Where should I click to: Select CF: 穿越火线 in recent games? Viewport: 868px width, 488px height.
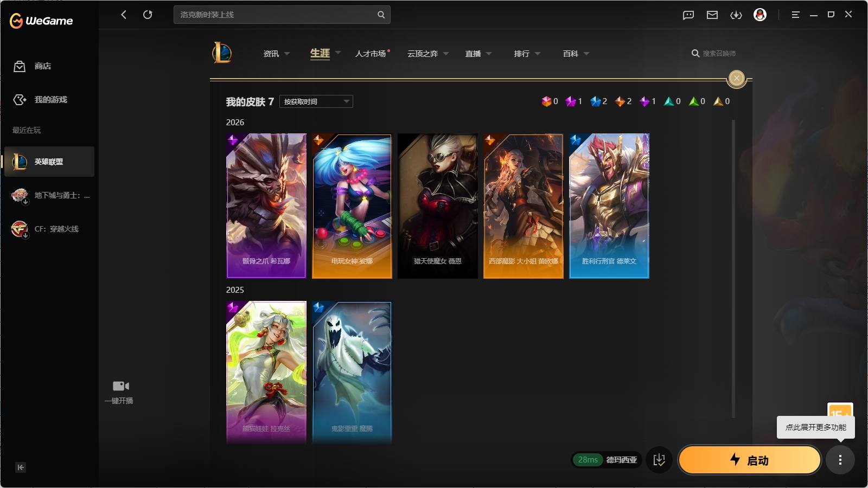[49, 229]
